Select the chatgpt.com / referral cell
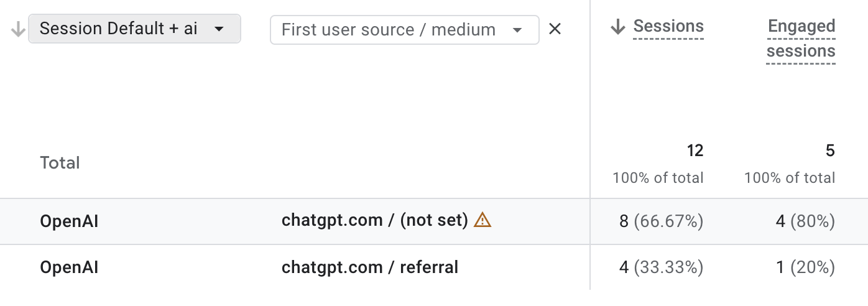Screen dimensions: 868x306 [370, 267]
